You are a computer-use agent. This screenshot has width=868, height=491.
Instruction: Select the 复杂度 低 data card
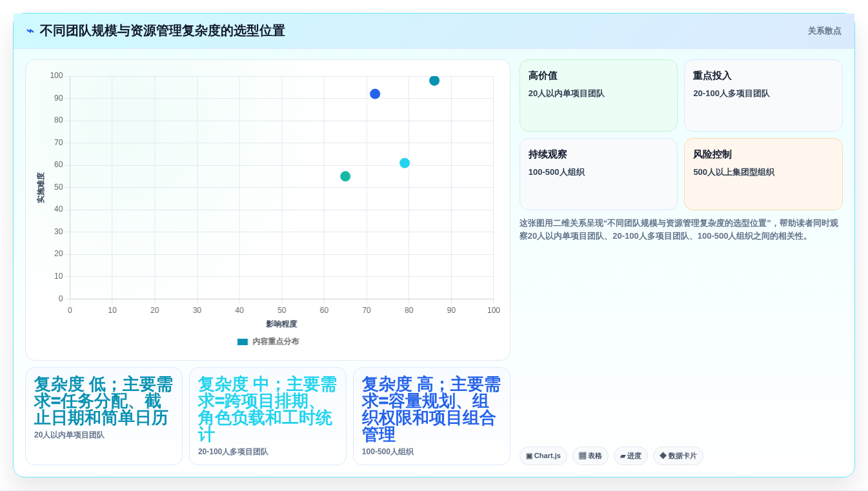[104, 416]
